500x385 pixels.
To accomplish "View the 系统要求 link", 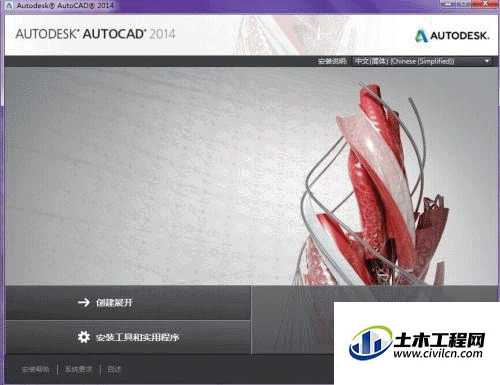I will pyautogui.click(x=79, y=369).
